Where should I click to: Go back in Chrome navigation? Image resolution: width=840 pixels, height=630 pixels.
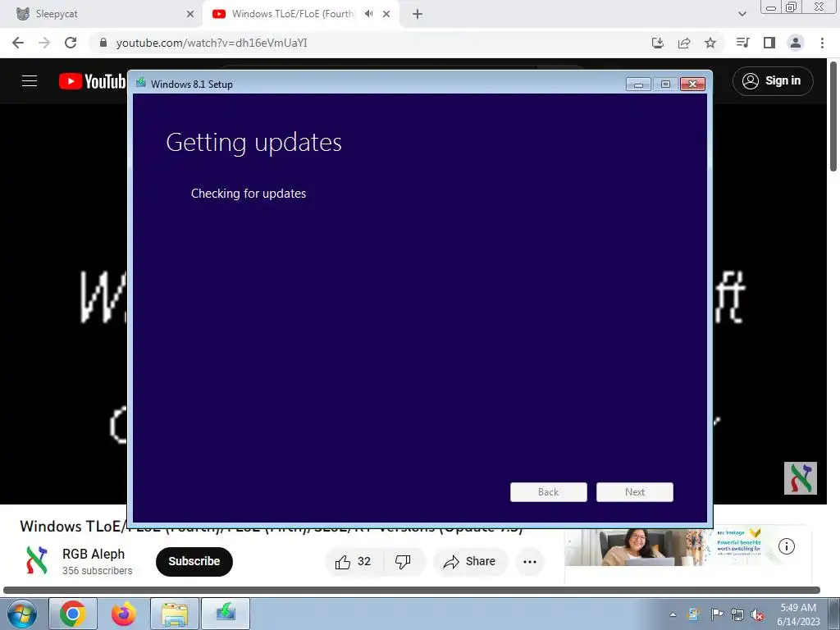[x=18, y=43]
